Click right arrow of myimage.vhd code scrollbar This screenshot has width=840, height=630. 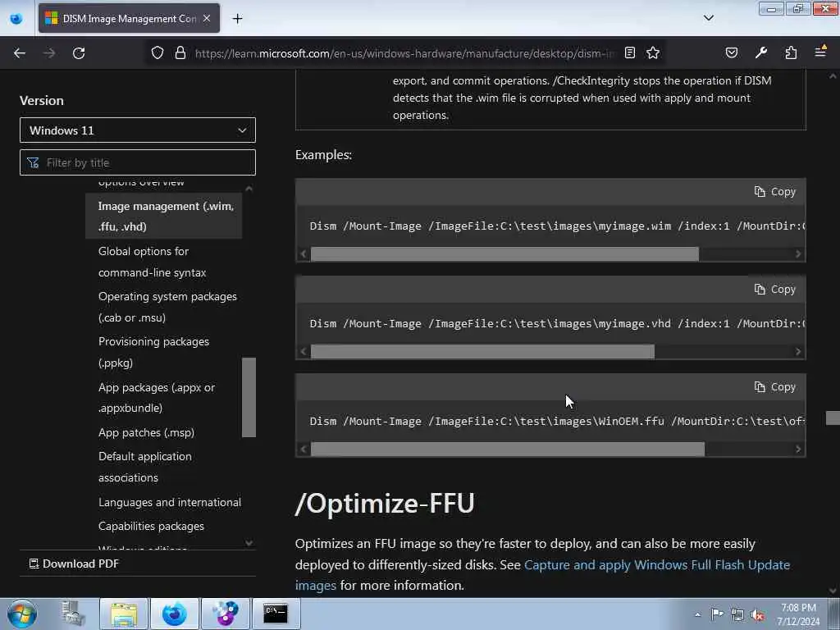797,351
